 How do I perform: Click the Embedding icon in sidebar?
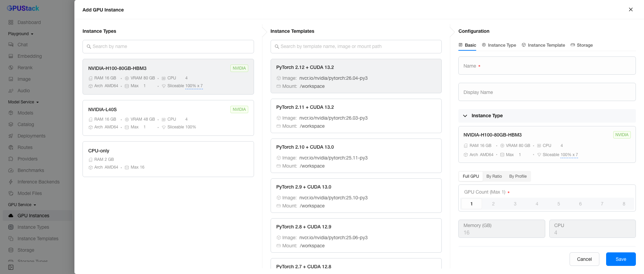click(x=11, y=56)
